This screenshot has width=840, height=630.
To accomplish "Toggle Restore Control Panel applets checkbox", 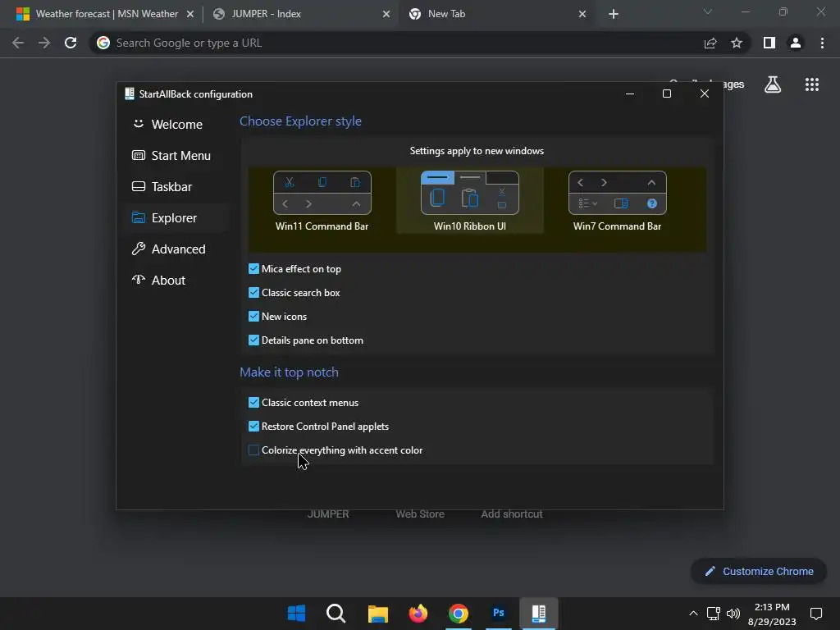I will coord(254,427).
